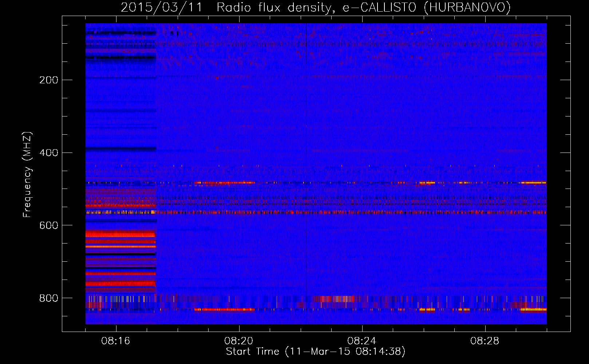Image resolution: width=589 pixels, height=364 pixels.
Task: Select the 08:16 time tick label
Action: (116, 341)
